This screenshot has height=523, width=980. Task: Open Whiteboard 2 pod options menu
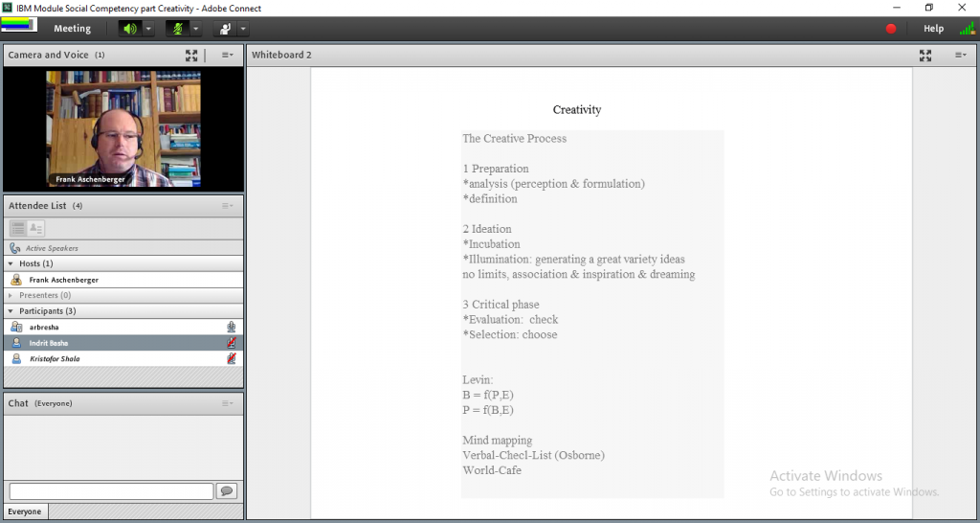[x=961, y=55]
